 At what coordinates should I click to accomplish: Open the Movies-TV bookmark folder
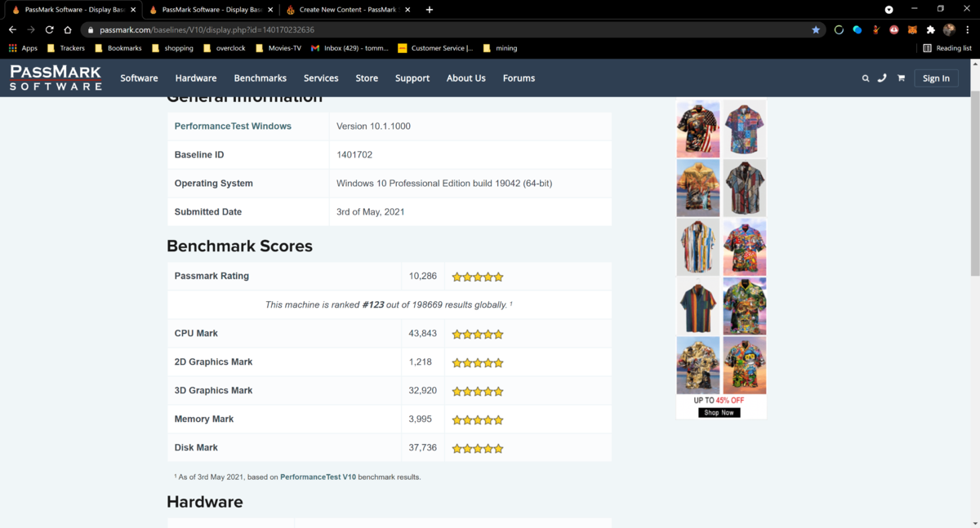[x=278, y=48]
